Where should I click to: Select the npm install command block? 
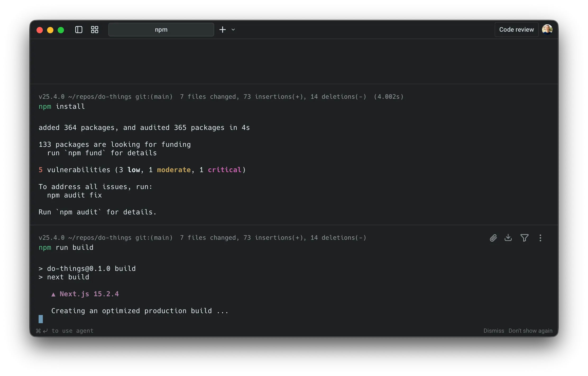(62, 106)
